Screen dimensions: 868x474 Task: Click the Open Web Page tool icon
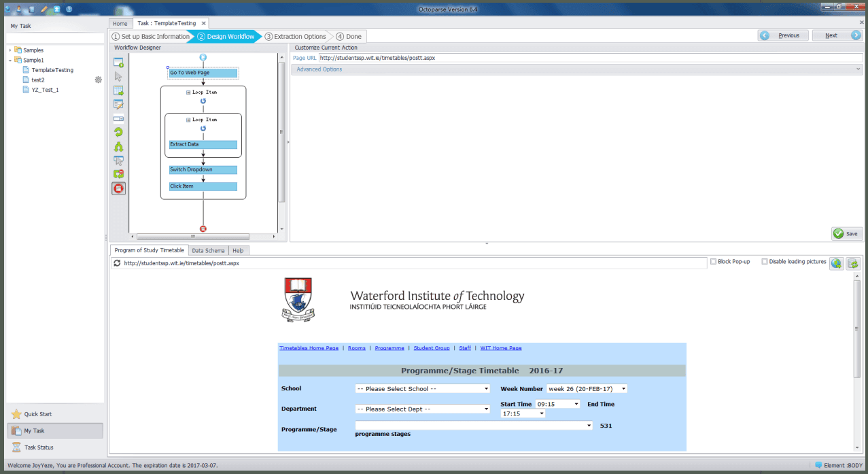click(x=118, y=63)
